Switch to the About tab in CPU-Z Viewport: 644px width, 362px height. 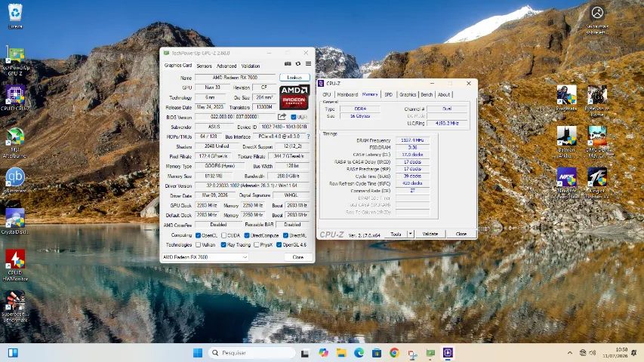point(444,94)
